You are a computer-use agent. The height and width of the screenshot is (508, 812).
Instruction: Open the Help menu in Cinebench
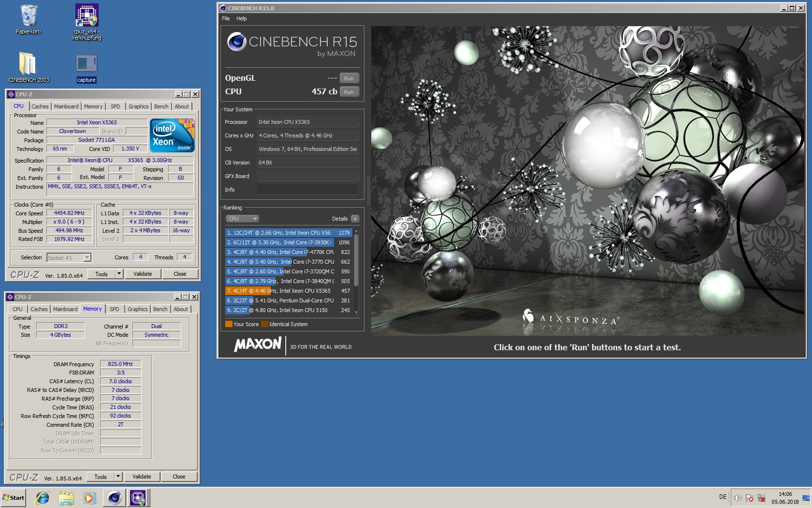(x=242, y=18)
